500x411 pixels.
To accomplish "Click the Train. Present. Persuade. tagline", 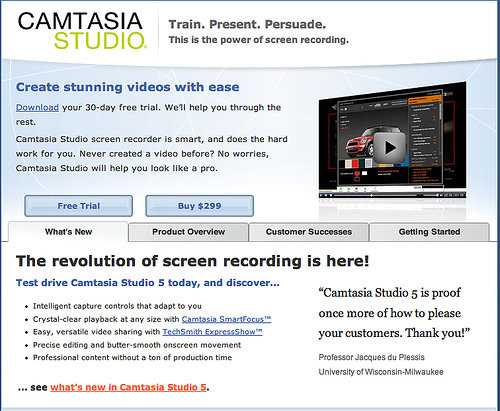I will (x=247, y=24).
